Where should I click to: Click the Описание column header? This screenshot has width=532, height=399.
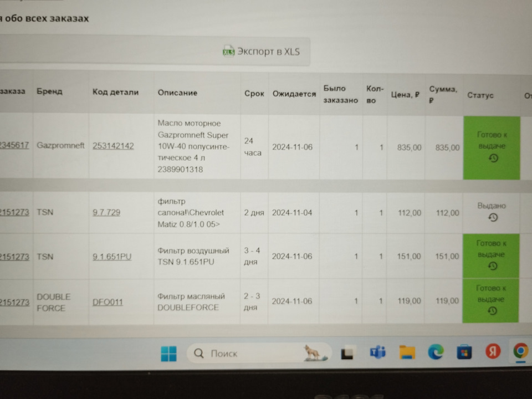[x=177, y=93]
